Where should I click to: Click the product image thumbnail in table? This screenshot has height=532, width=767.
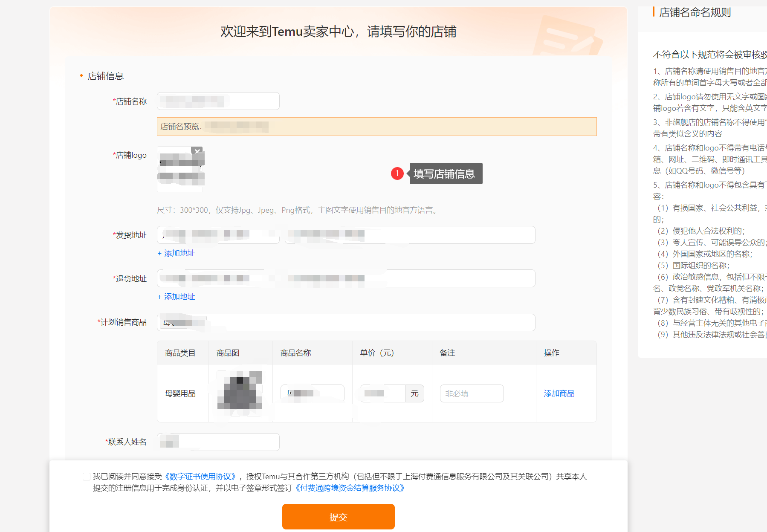pos(240,393)
